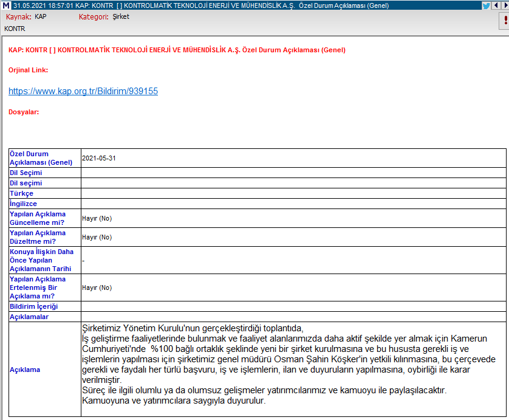Click the M logo icon in title bar
This screenshot has width=509, height=420.
click(5, 5)
